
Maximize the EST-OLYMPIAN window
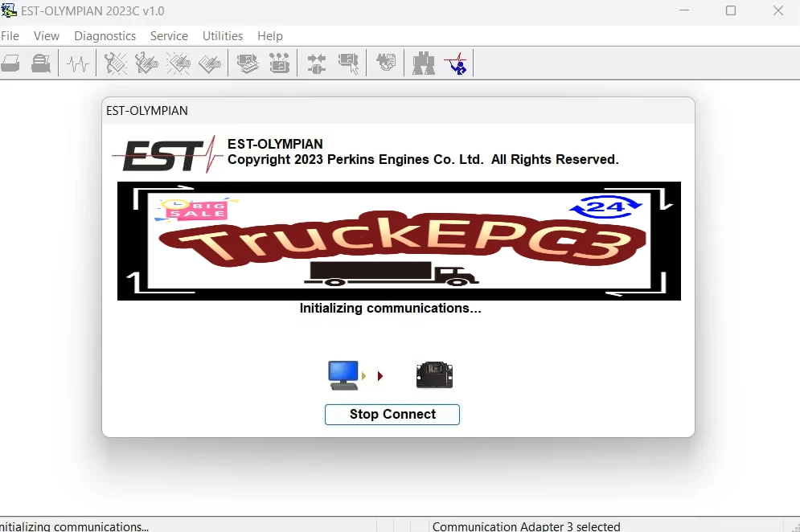[x=731, y=10]
